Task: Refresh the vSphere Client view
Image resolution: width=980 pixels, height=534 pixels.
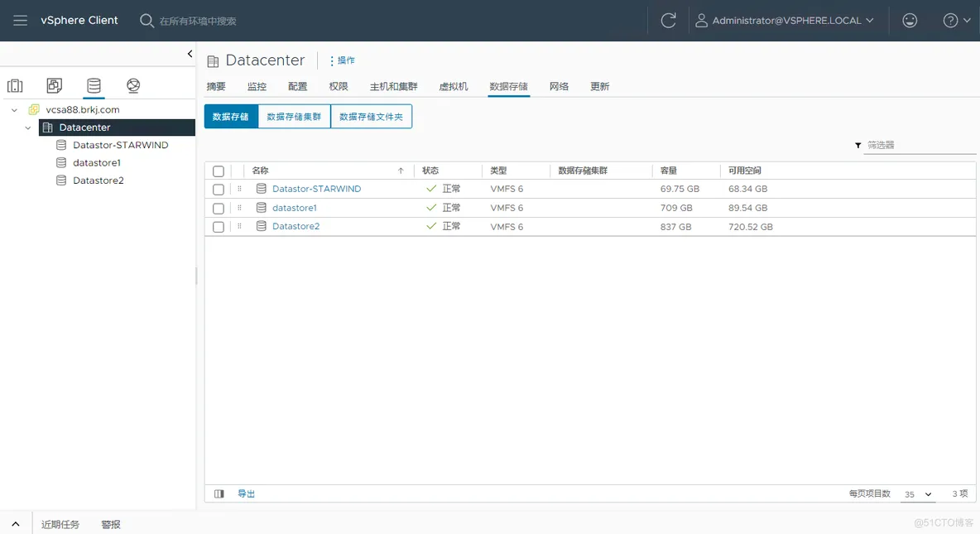Action: coord(668,21)
